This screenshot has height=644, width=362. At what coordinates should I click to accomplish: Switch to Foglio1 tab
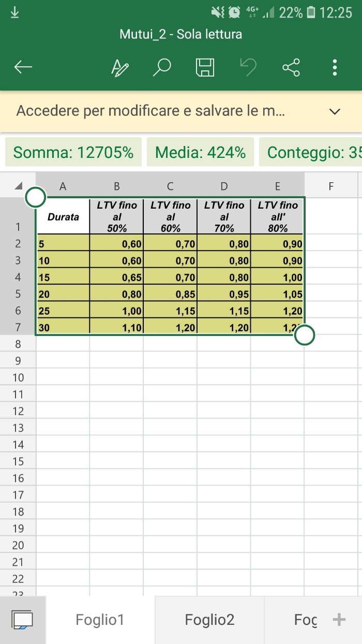coord(100,620)
